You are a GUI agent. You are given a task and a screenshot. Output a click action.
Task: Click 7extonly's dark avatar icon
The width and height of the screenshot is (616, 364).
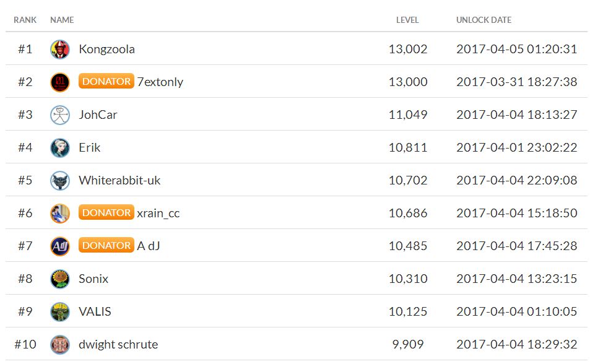point(60,81)
